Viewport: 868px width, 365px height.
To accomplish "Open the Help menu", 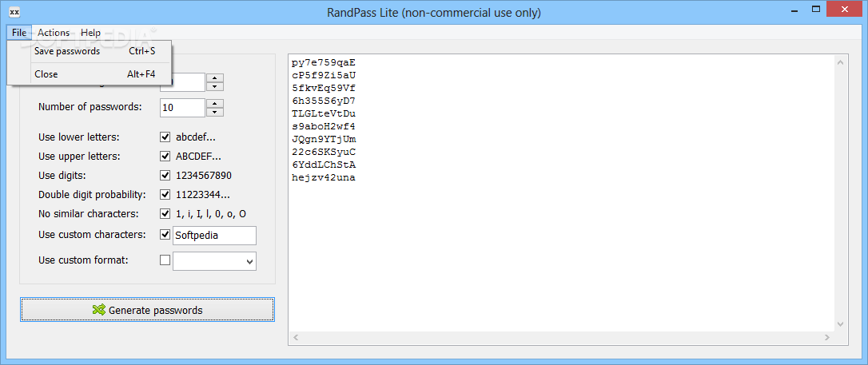I will pyautogui.click(x=90, y=33).
